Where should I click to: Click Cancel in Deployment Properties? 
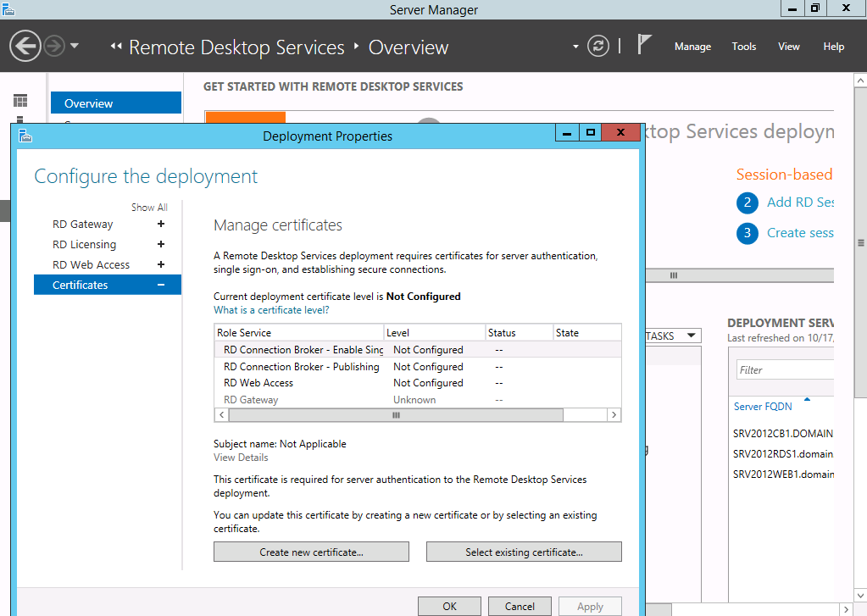tap(520, 606)
